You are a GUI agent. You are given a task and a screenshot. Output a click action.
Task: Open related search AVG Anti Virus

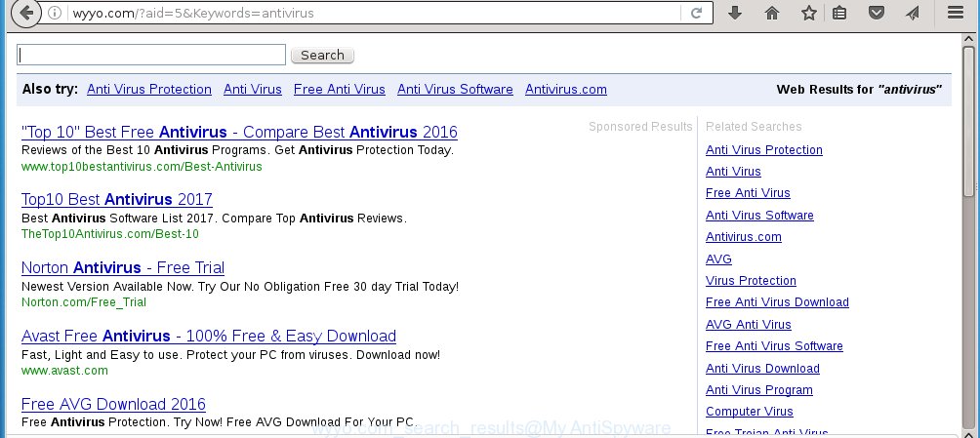click(x=748, y=324)
